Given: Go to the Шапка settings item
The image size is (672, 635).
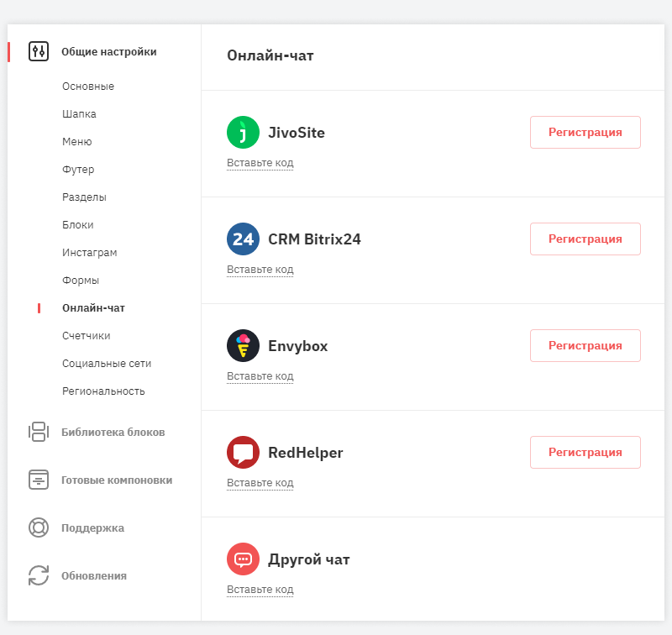Looking at the screenshot, I should pyautogui.click(x=79, y=114).
